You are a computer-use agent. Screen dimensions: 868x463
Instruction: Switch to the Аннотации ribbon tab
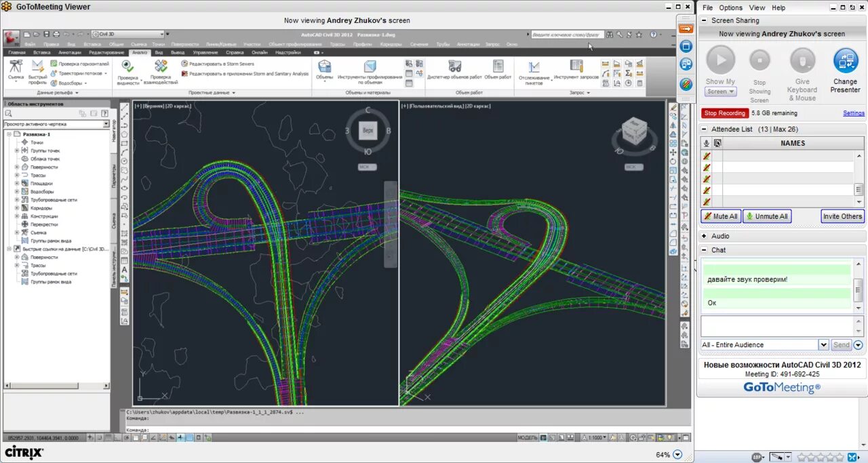click(x=70, y=52)
